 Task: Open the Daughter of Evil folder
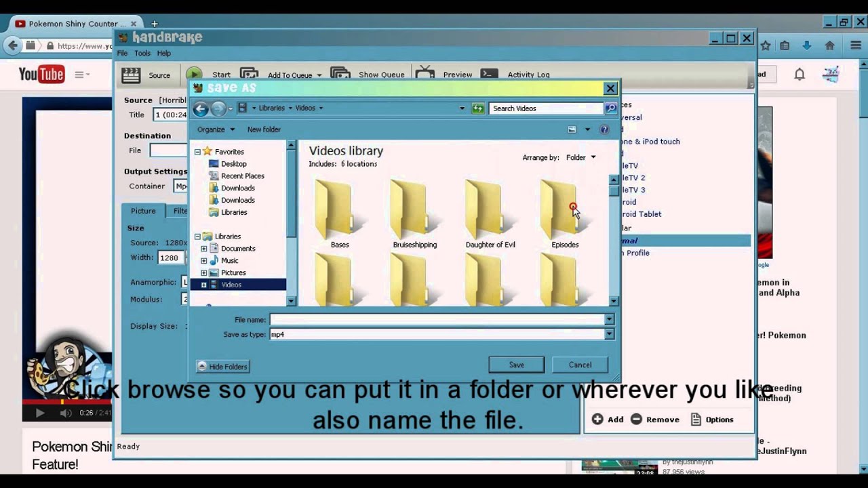[x=490, y=213]
